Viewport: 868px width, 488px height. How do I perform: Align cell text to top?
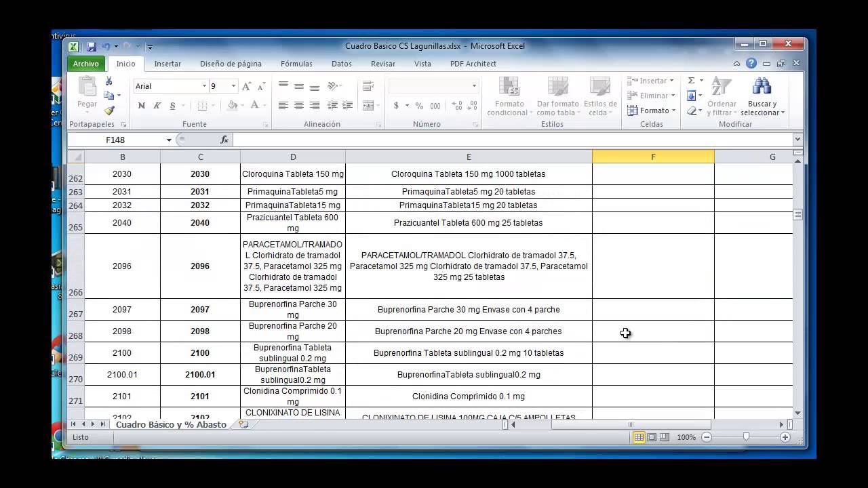click(283, 86)
